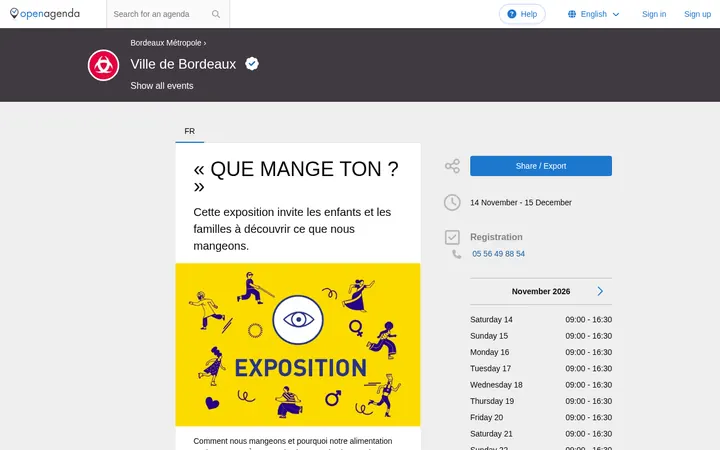The height and width of the screenshot is (450, 720).
Task: Click the 14 November - 15 December date range
Action: click(x=521, y=202)
